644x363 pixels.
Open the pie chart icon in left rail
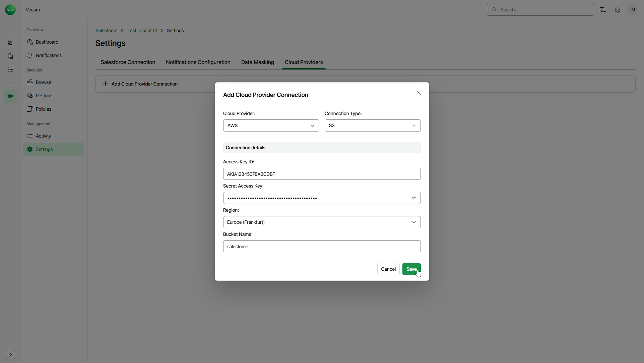(10, 56)
